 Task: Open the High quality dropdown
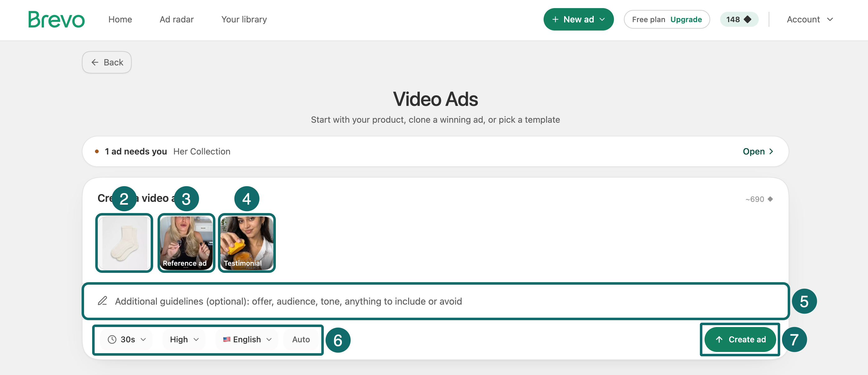(184, 339)
